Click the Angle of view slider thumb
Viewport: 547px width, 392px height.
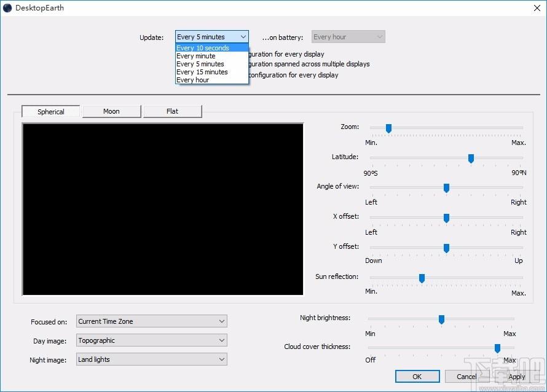[446, 188]
